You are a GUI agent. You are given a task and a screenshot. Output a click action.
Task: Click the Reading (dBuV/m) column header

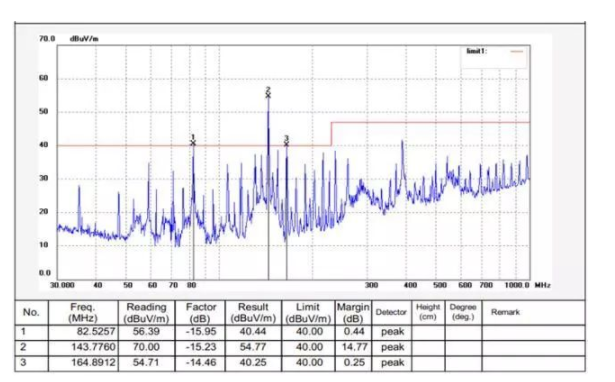pyautogui.click(x=146, y=313)
